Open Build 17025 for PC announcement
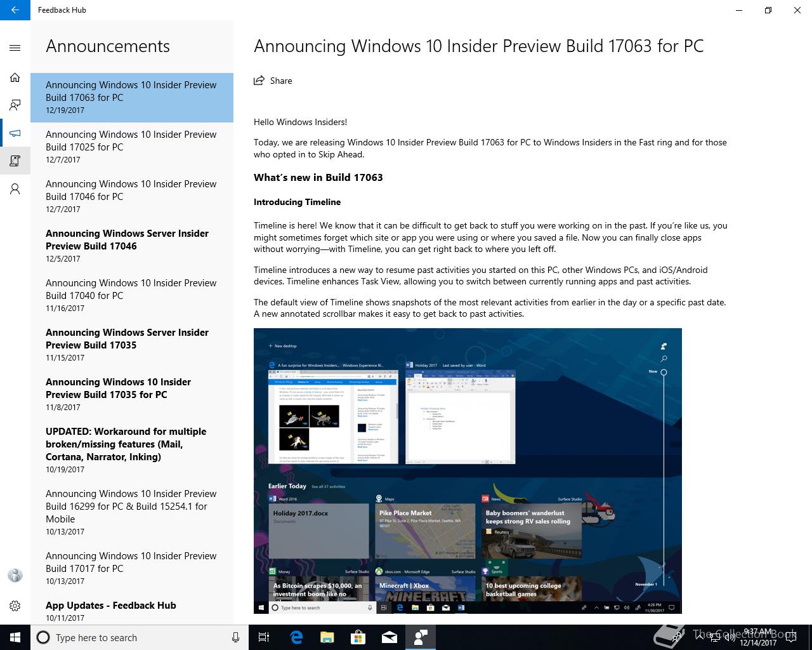Viewport: 812px width, 650px height. [x=132, y=147]
